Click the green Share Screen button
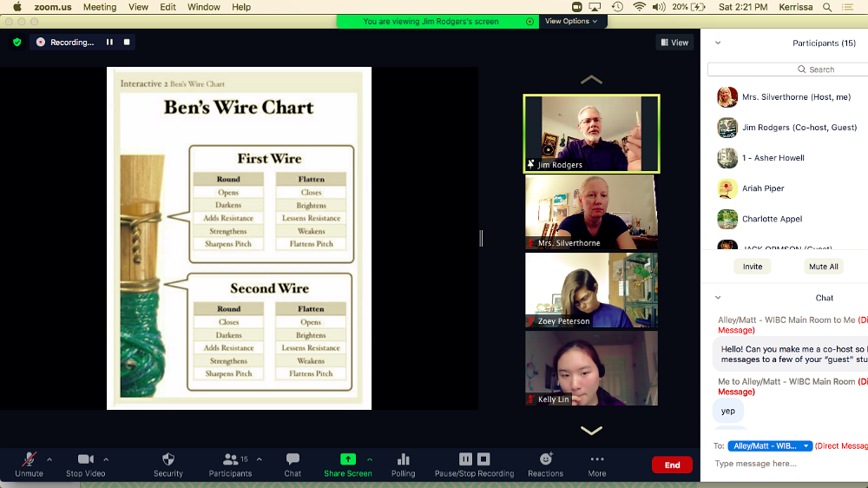This screenshot has width=868, height=488. tap(348, 465)
